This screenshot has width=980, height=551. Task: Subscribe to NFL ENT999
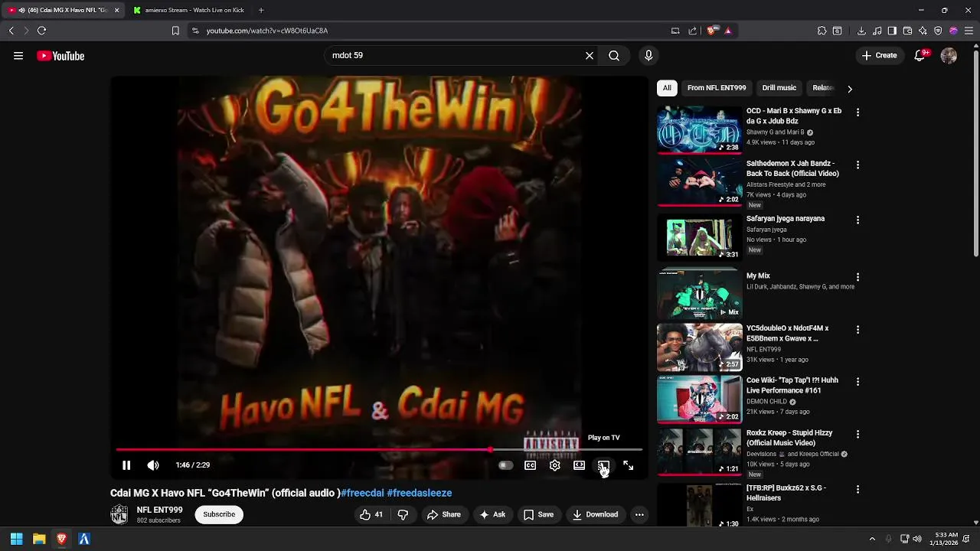point(219,514)
